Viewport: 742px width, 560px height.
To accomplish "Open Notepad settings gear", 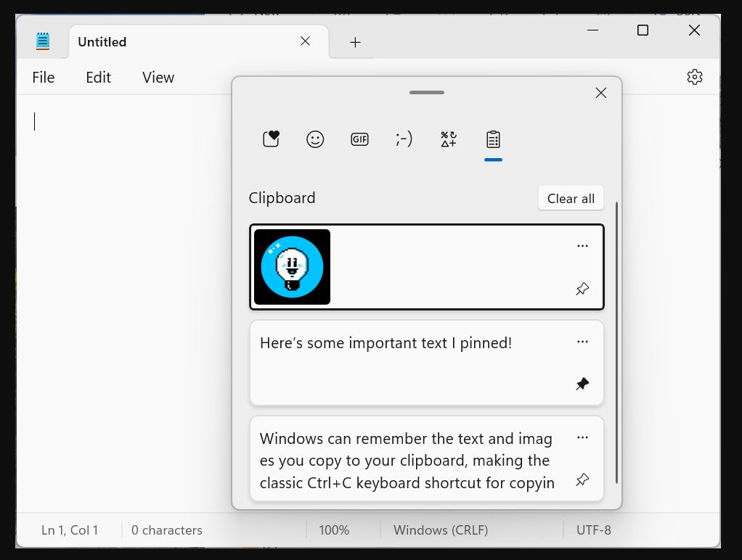I will tap(695, 77).
